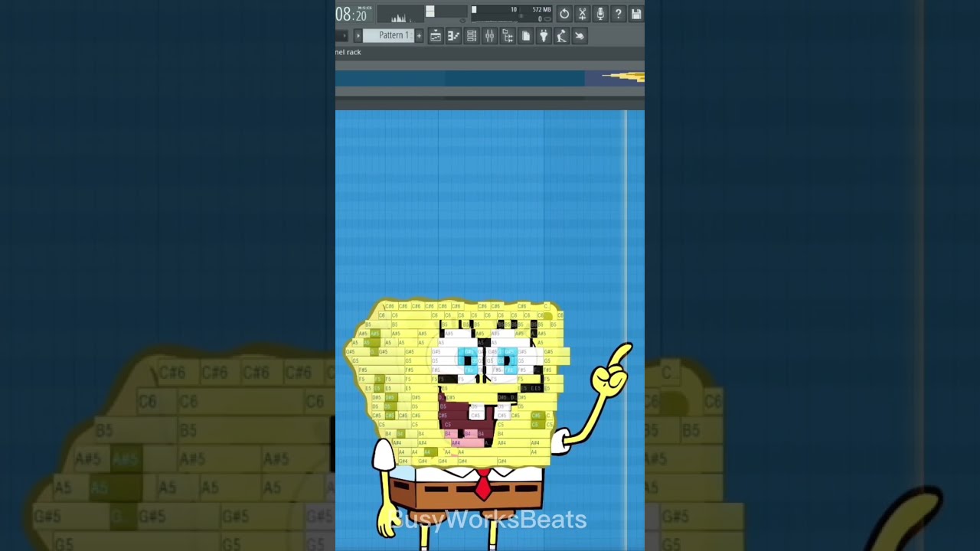Open the Mixer window
The width and height of the screenshot is (980, 551).
pyautogui.click(x=489, y=36)
